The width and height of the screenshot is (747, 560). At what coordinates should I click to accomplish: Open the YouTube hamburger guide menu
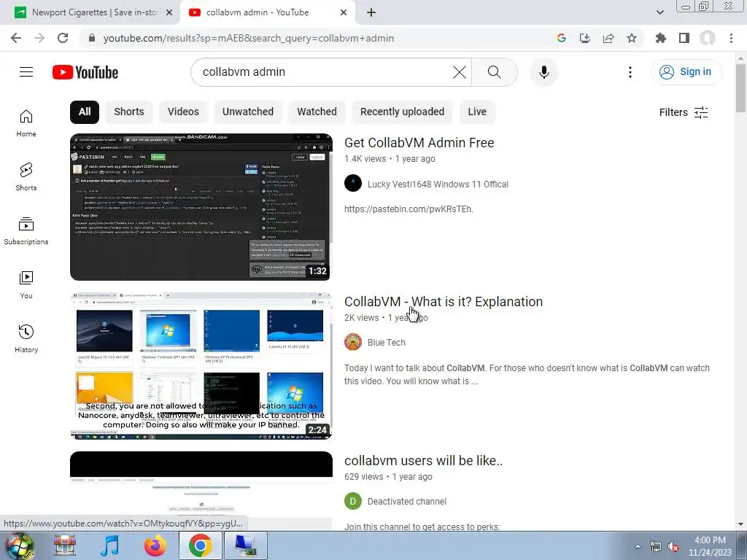point(26,72)
